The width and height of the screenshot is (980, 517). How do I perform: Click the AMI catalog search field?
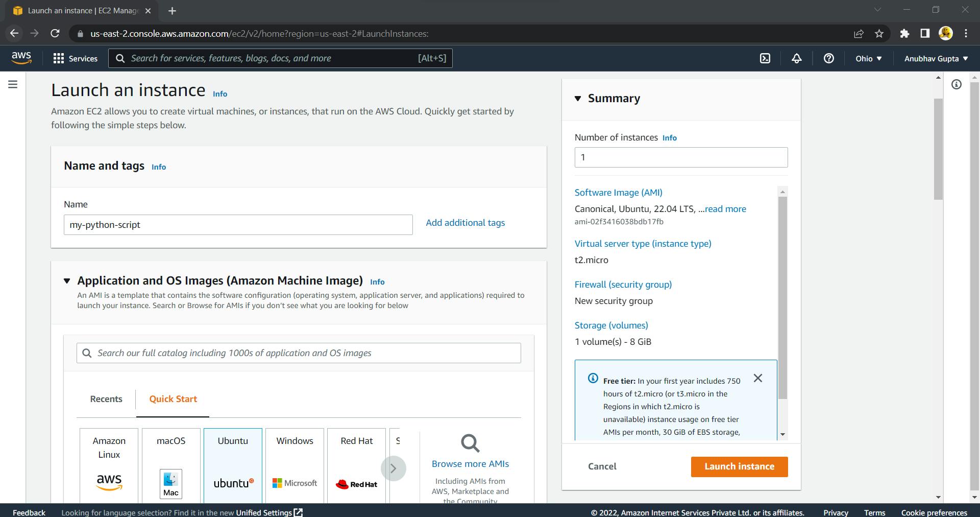pos(299,353)
